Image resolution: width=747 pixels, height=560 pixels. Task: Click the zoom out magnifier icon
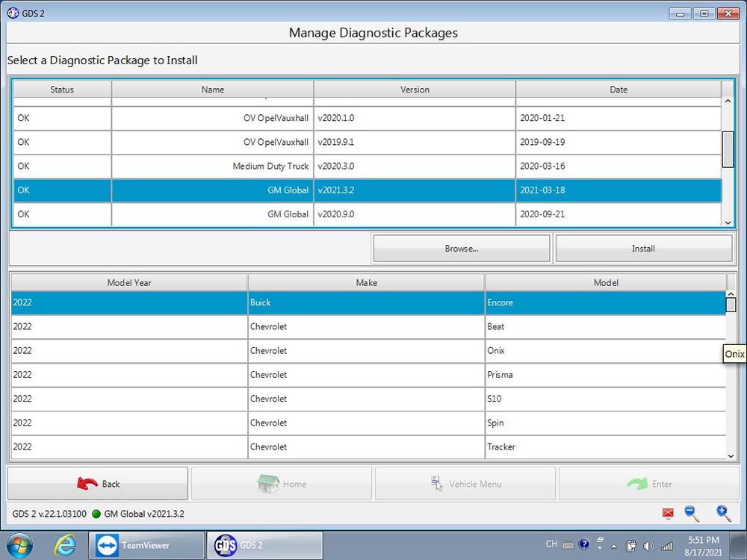coord(692,514)
